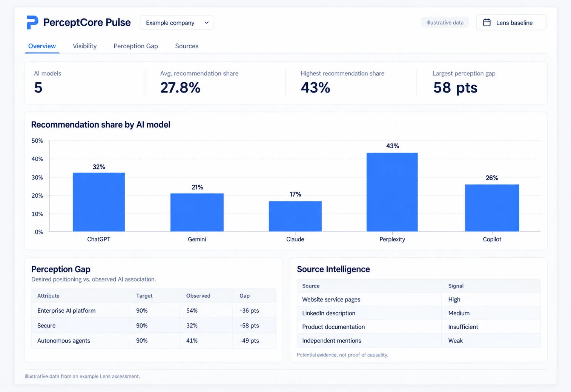Click the High signal cell
The height and width of the screenshot is (392, 571).
tap(454, 300)
